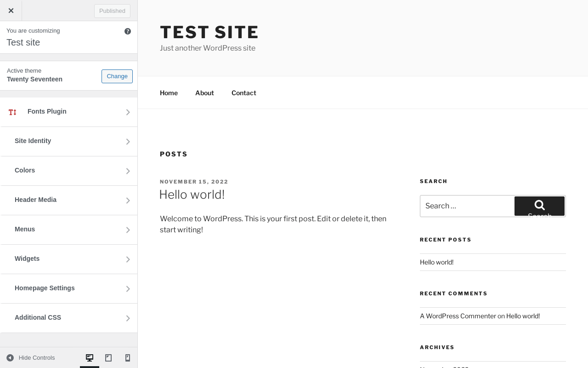Open the Additional CSS section
The height and width of the screenshot is (368, 588).
[69, 318]
